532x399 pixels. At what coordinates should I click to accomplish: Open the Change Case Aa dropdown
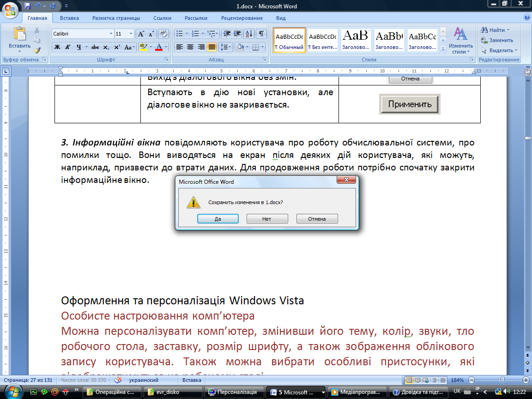[x=129, y=47]
